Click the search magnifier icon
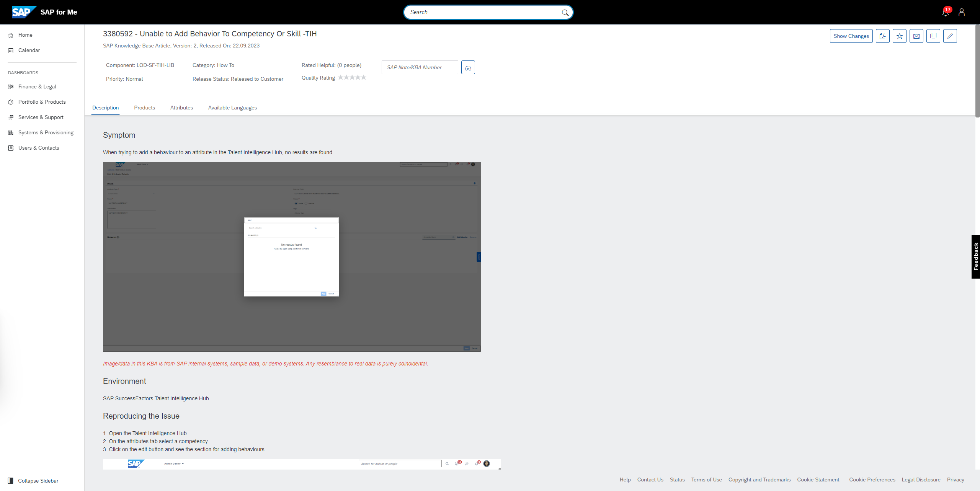 click(x=565, y=12)
